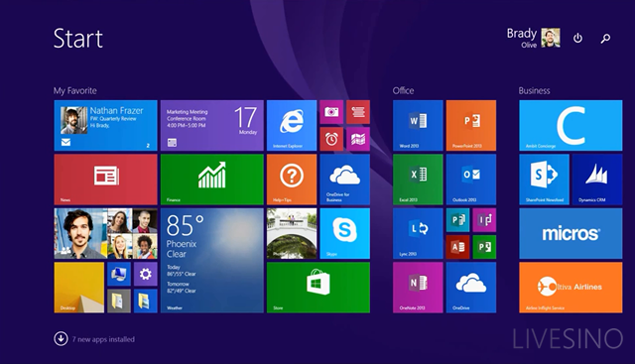Click the search magnifier button
Image resolution: width=635 pixels, height=364 pixels.
point(605,38)
